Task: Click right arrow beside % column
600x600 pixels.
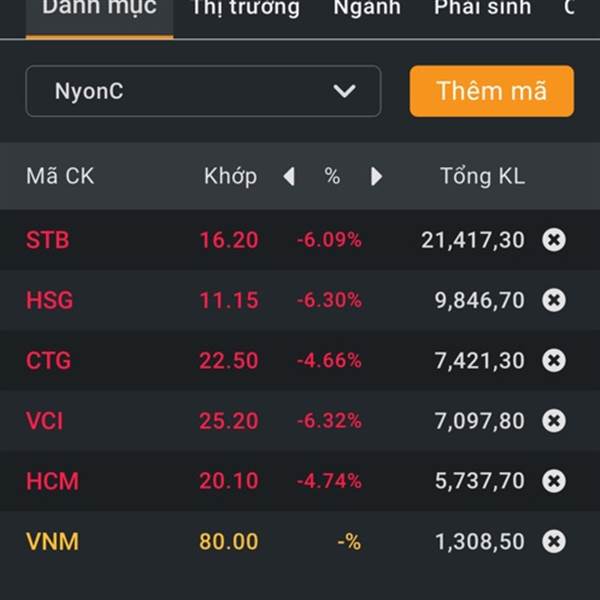Action: pos(377,176)
